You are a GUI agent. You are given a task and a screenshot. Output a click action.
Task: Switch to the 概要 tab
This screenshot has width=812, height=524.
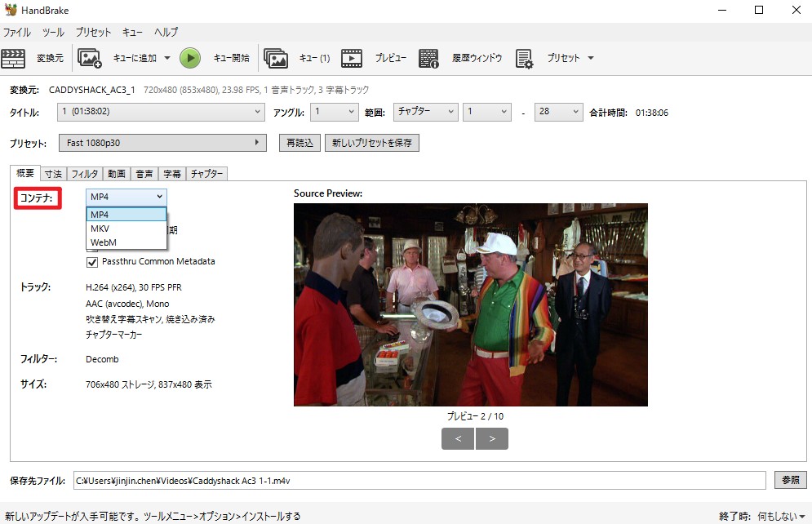pyautogui.click(x=24, y=173)
